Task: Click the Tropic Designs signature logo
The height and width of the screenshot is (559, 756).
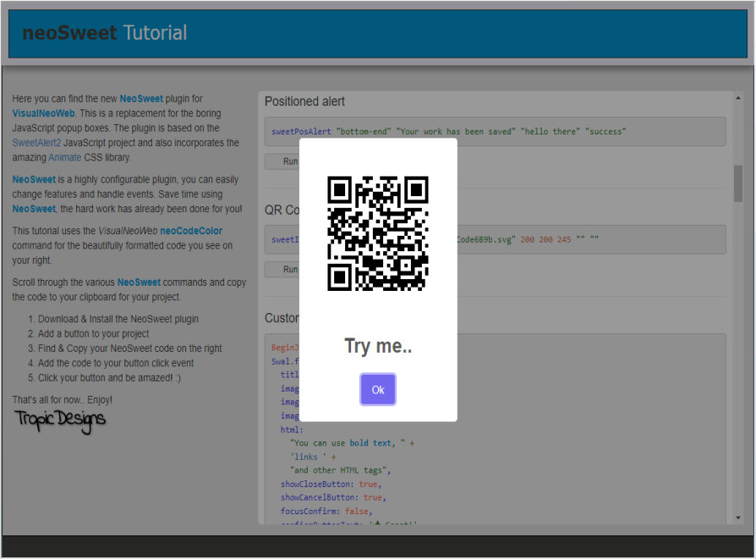Action: [59, 419]
